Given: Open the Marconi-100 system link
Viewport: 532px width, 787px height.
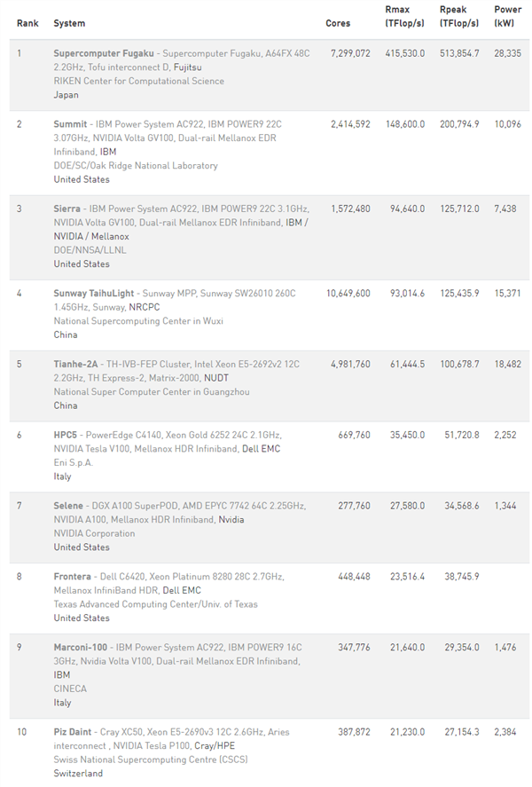Looking at the screenshot, I should pyautogui.click(x=82, y=648).
